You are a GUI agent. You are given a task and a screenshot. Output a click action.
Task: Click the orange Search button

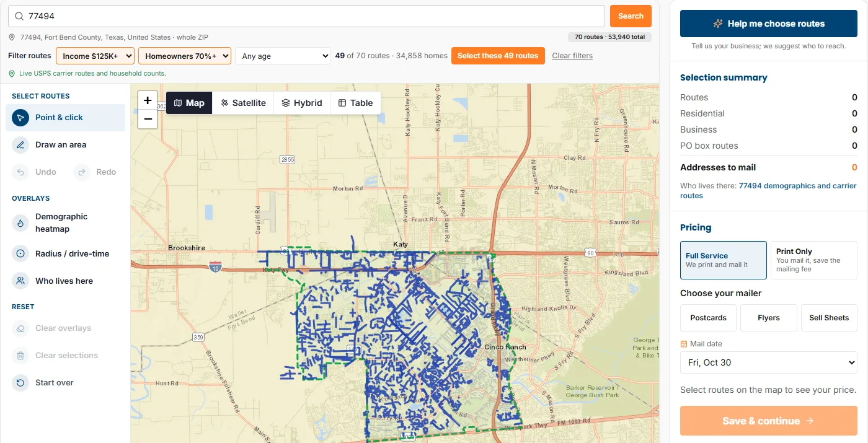click(x=631, y=16)
